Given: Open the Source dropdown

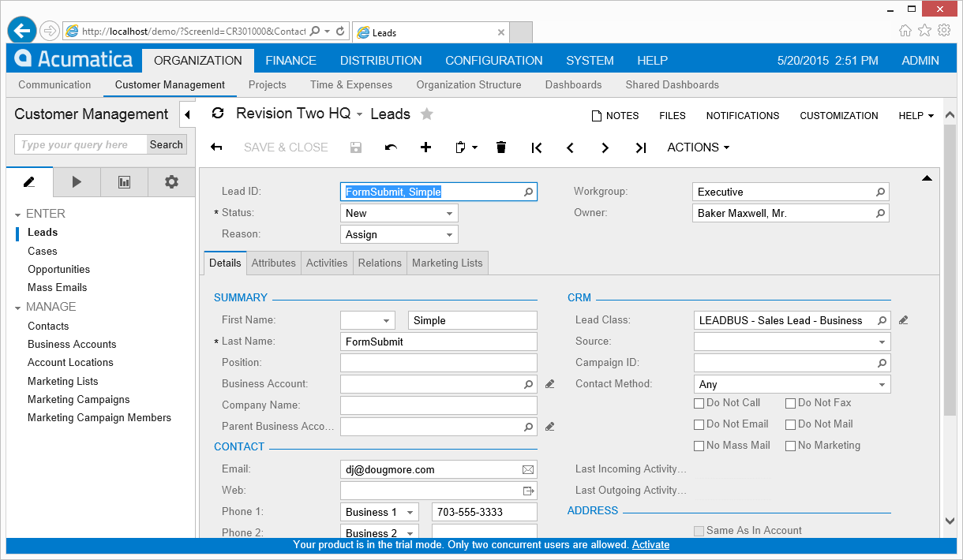Looking at the screenshot, I should (882, 342).
